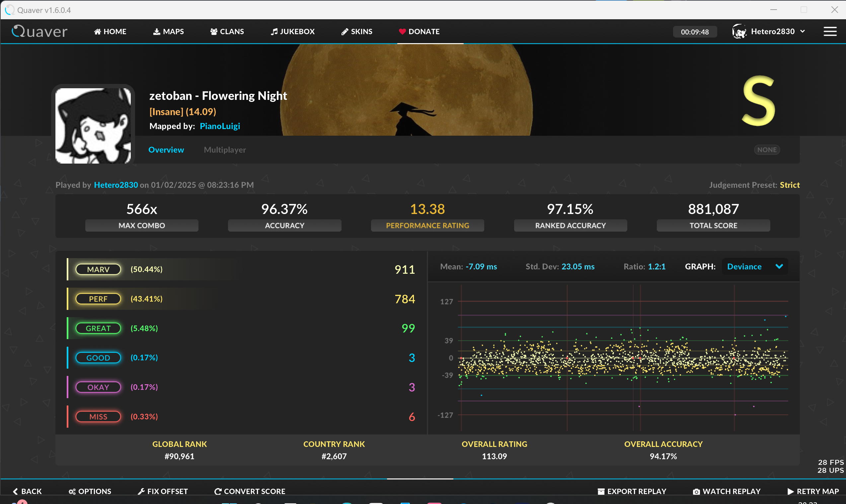Open the MAPS section
This screenshot has width=846, height=504.
pyautogui.click(x=169, y=32)
